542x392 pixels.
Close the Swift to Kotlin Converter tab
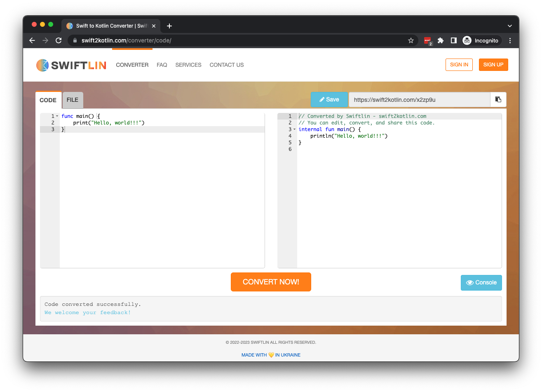[154, 26]
